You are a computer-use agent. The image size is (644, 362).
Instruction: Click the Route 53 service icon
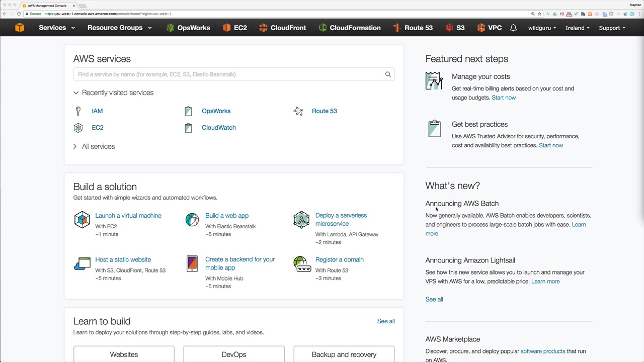298,111
